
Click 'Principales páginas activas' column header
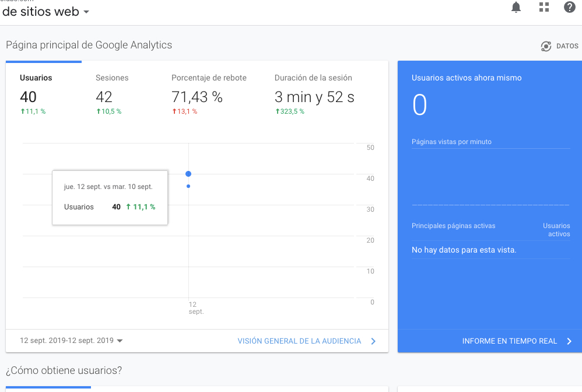tap(453, 226)
